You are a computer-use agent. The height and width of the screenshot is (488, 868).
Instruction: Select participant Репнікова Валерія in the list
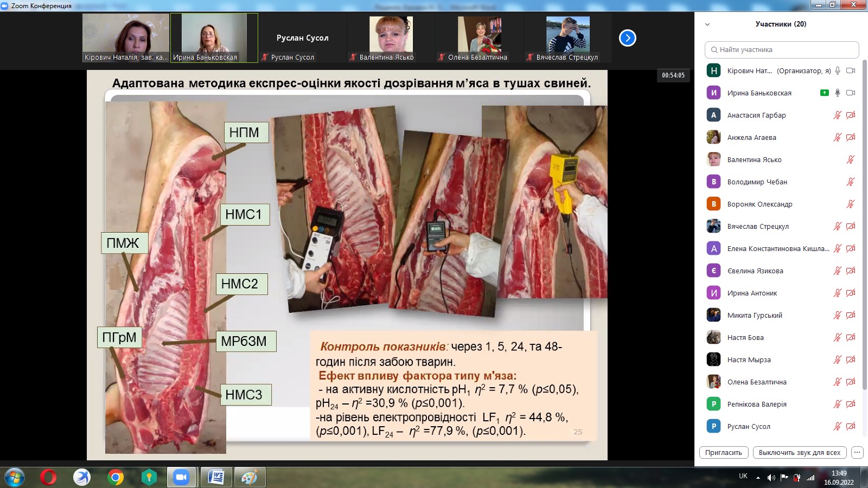[x=757, y=404]
